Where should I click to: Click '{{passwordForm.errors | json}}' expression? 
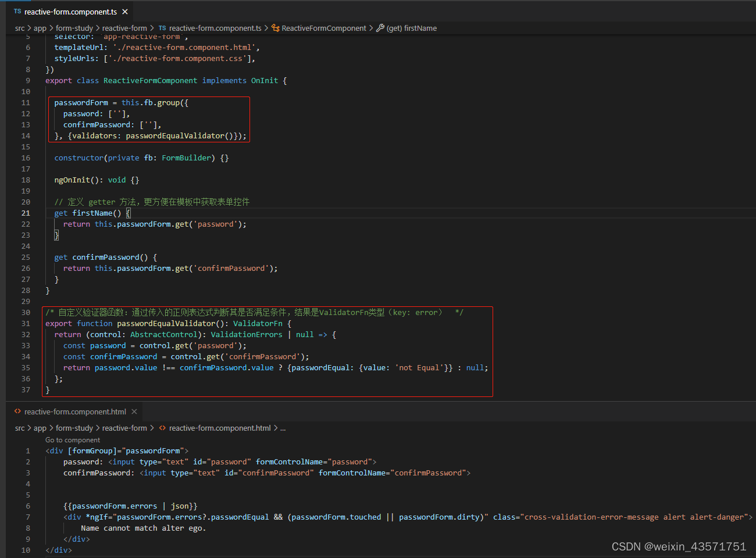[x=130, y=506]
